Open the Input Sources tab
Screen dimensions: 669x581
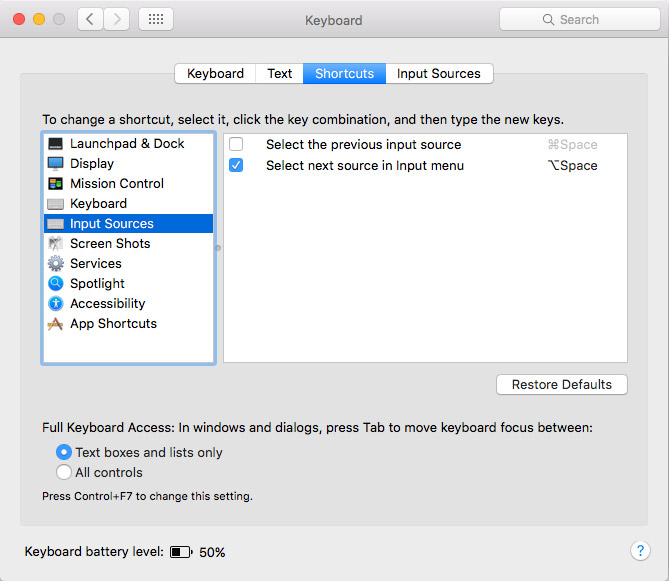pos(439,74)
